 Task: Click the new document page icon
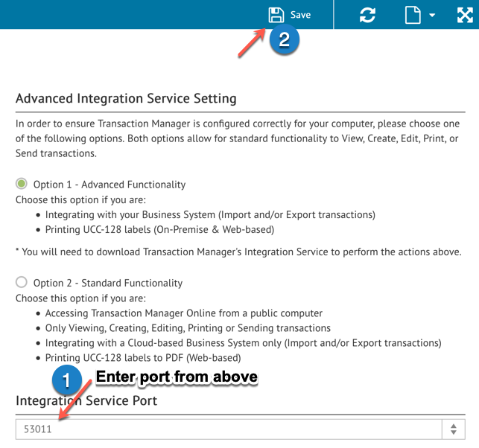click(x=413, y=15)
